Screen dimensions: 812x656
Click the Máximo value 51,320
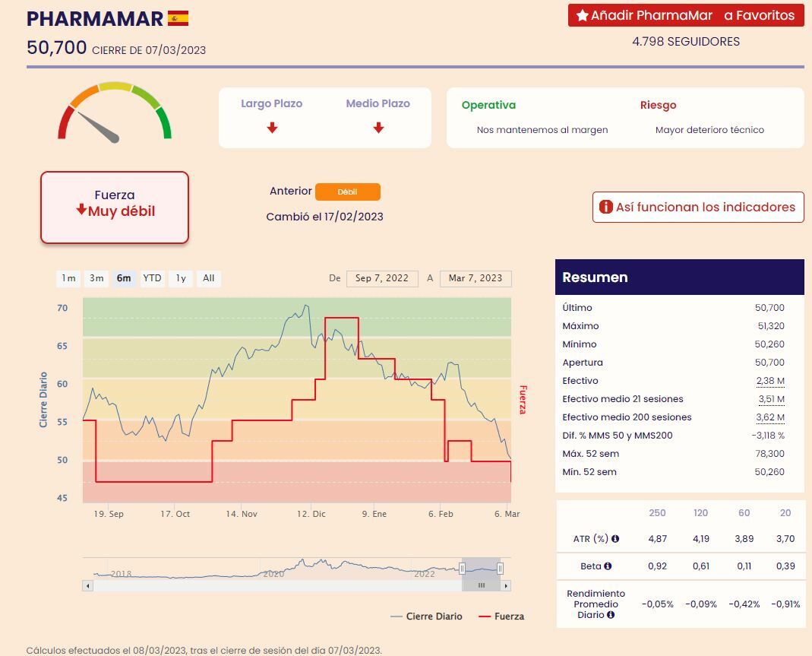point(770,326)
